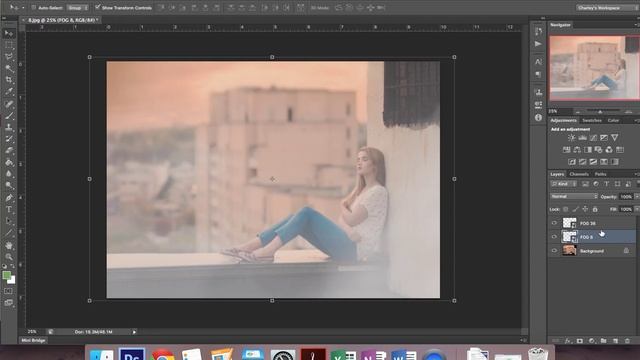Select the 8.jpg document tab

pos(61,20)
